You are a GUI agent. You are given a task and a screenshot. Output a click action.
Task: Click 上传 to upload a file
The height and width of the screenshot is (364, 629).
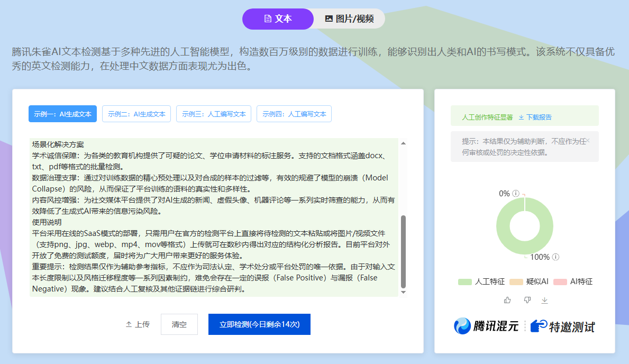(x=138, y=324)
